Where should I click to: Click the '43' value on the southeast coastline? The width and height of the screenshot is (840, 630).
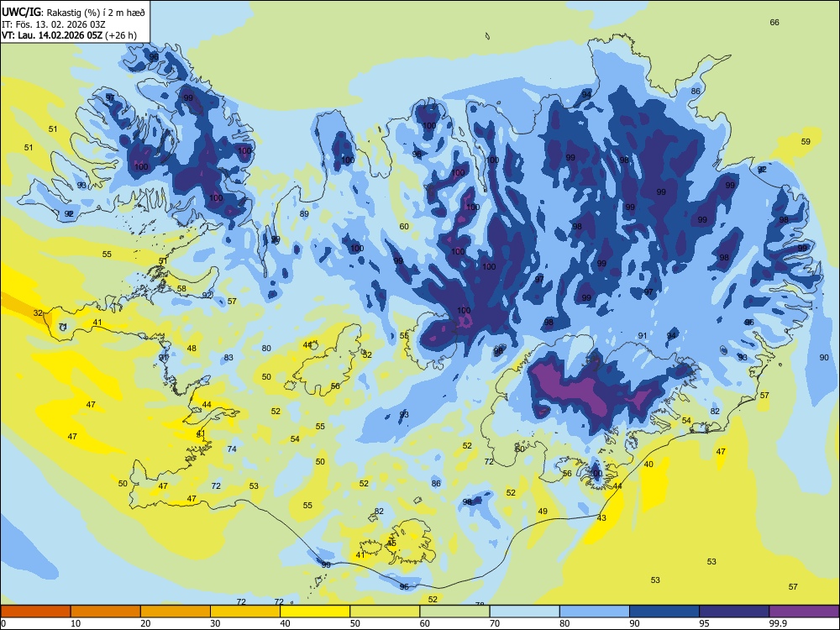coord(601,518)
